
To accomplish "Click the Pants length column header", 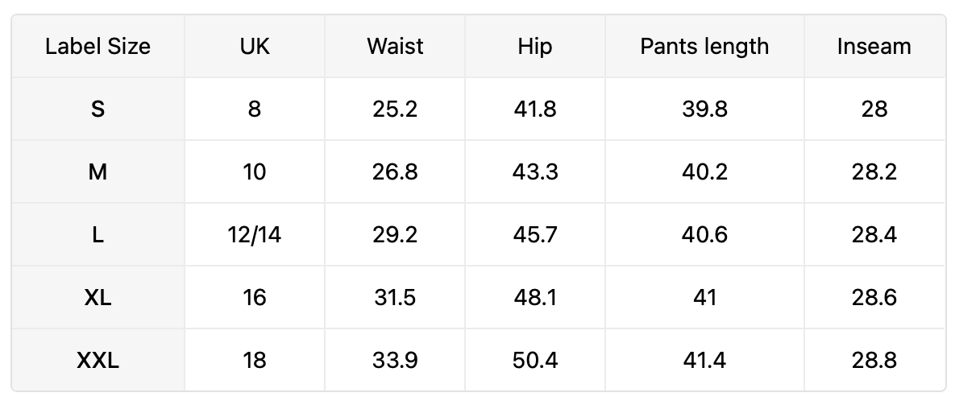I will tap(704, 46).
